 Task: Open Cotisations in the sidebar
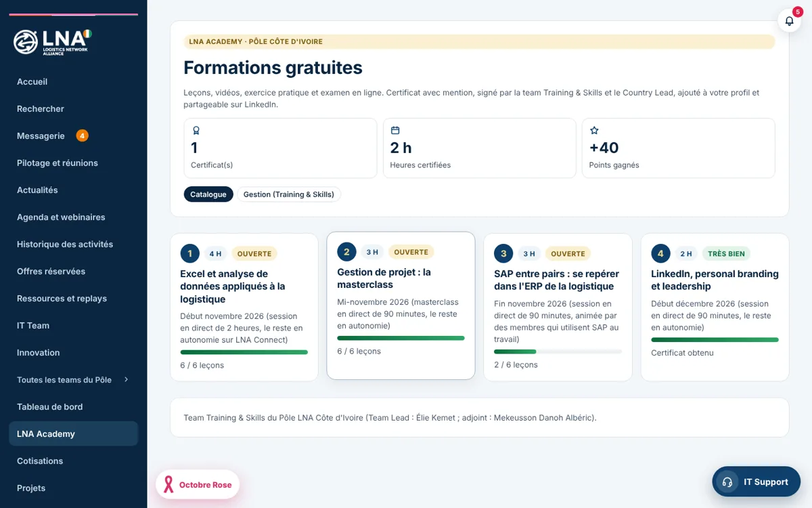click(73, 461)
